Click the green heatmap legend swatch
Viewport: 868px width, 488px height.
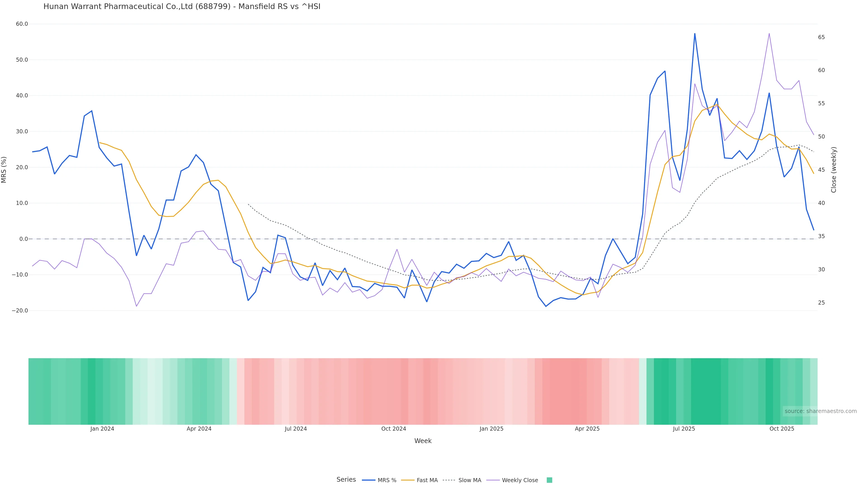549,480
